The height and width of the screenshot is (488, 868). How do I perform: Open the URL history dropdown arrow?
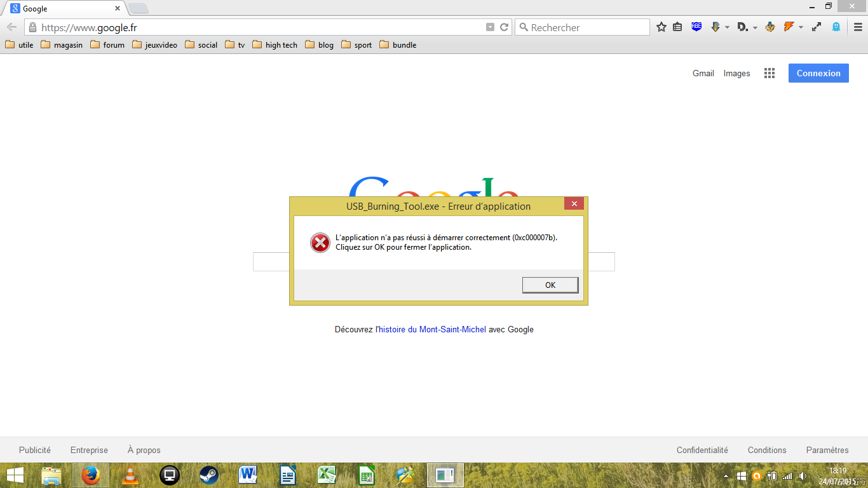pos(490,27)
